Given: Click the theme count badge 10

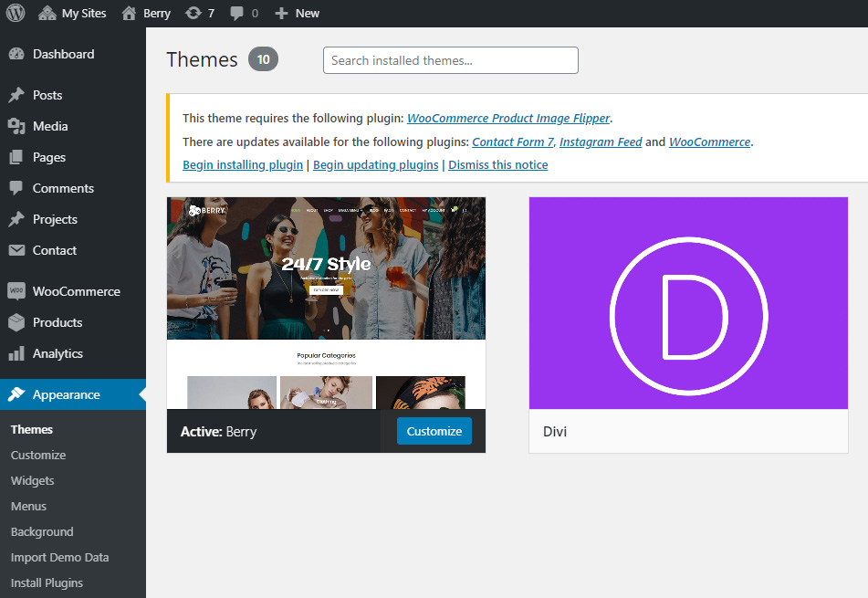Looking at the screenshot, I should click(263, 59).
